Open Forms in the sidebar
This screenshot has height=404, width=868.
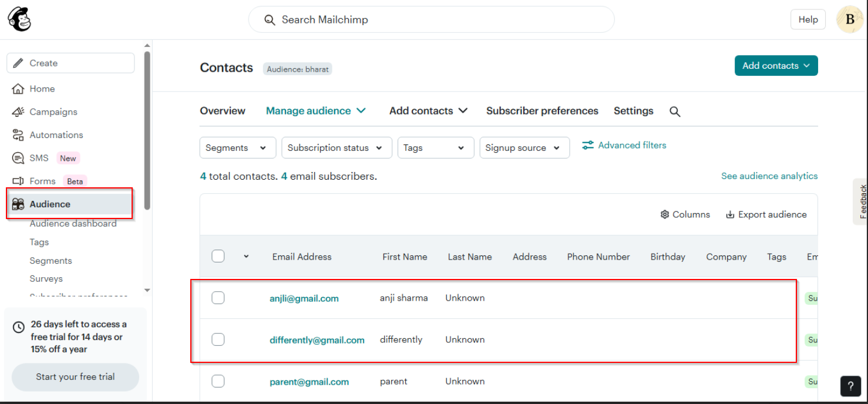point(42,181)
